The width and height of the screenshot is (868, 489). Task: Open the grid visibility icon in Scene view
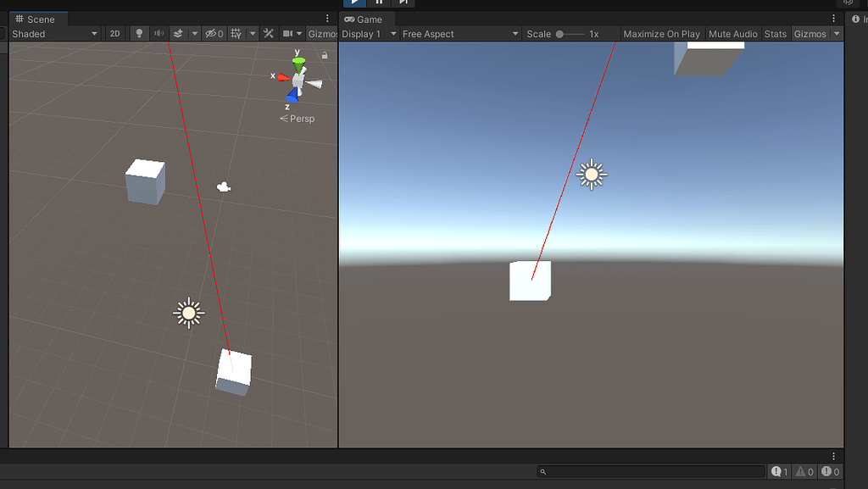pyautogui.click(x=236, y=34)
